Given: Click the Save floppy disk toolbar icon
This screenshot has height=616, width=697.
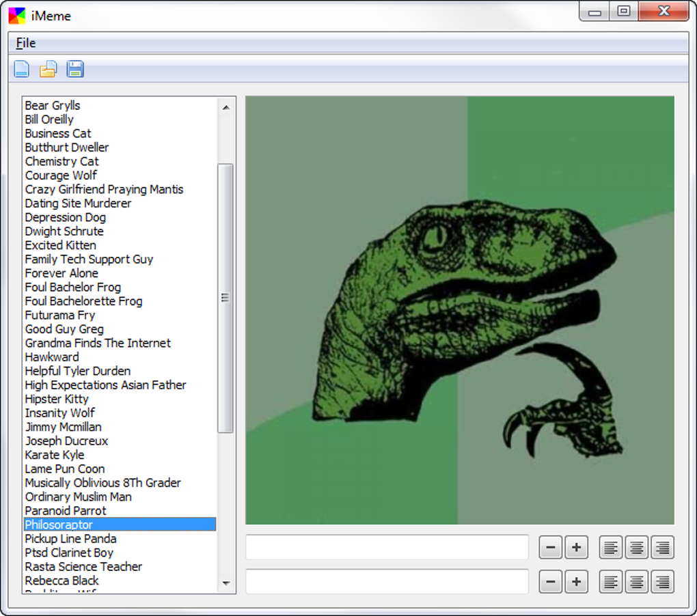Looking at the screenshot, I should click(x=75, y=69).
